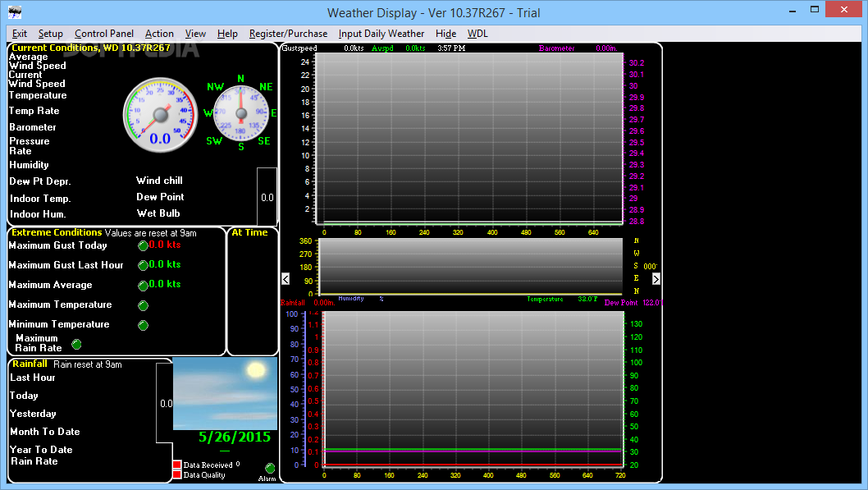Click the red Data Received indicator
Screen dimensions: 868x490
[177, 465]
